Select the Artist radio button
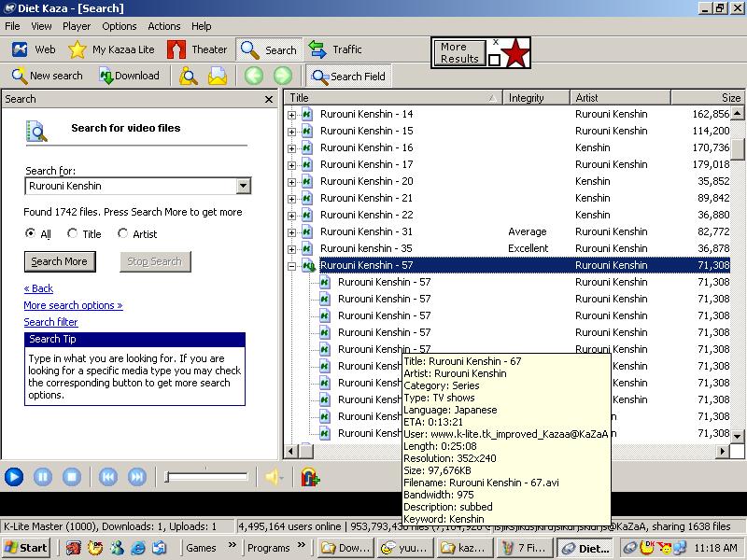Image resolution: width=747 pixels, height=560 pixels. (122, 234)
